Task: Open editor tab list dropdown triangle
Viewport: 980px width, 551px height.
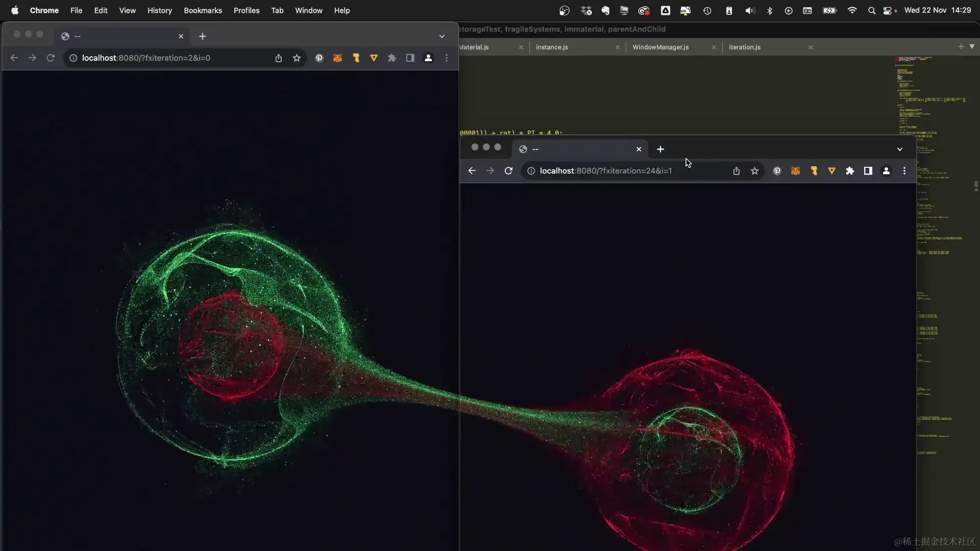Action: tap(972, 46)
